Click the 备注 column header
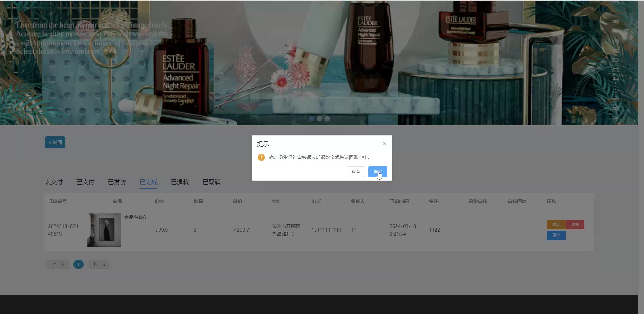 (434, 201)
